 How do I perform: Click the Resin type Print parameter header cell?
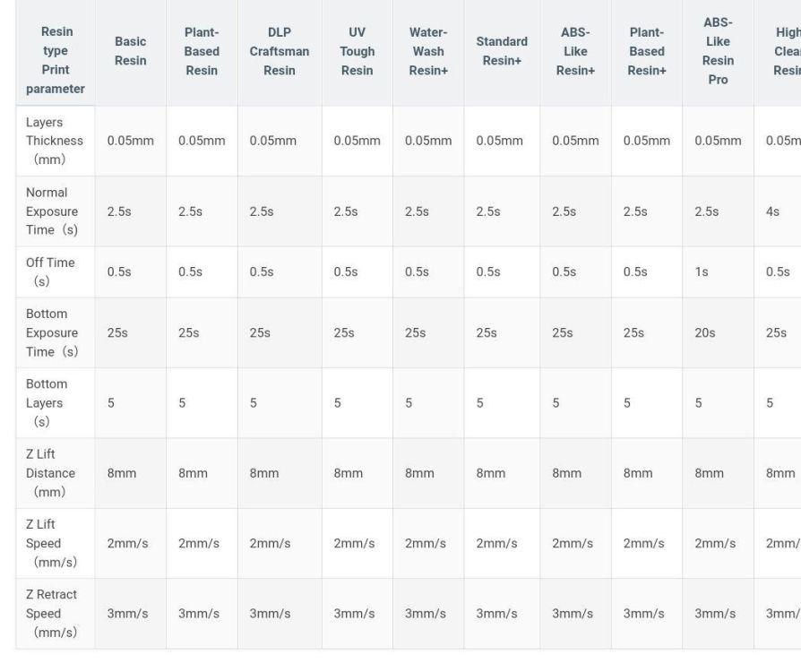(56, 60)
